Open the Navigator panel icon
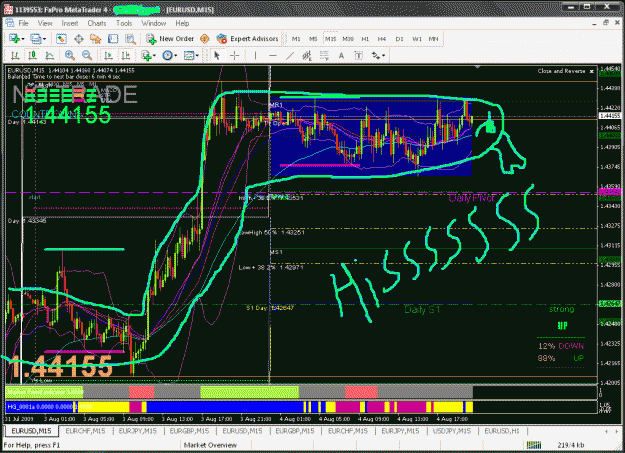625x453 pixels. pos(96,39)
